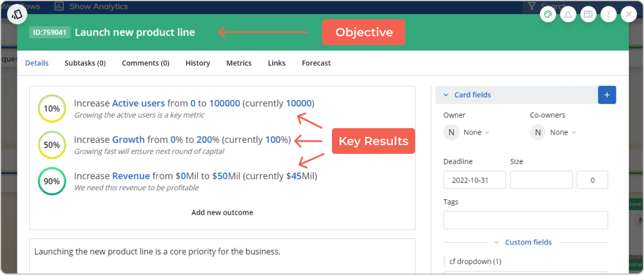
Task: Open the Metrics tab
Action: (239, 63)
